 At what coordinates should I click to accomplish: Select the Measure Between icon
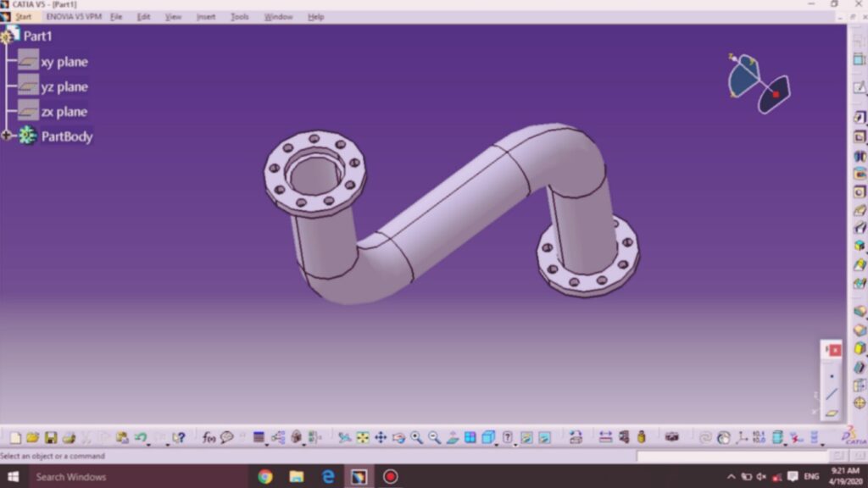click(605, 438)
